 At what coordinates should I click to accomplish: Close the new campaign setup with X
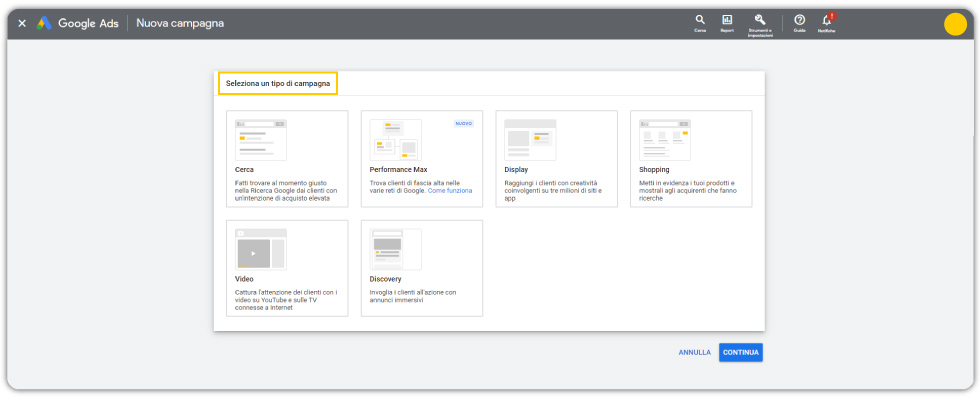22,23
